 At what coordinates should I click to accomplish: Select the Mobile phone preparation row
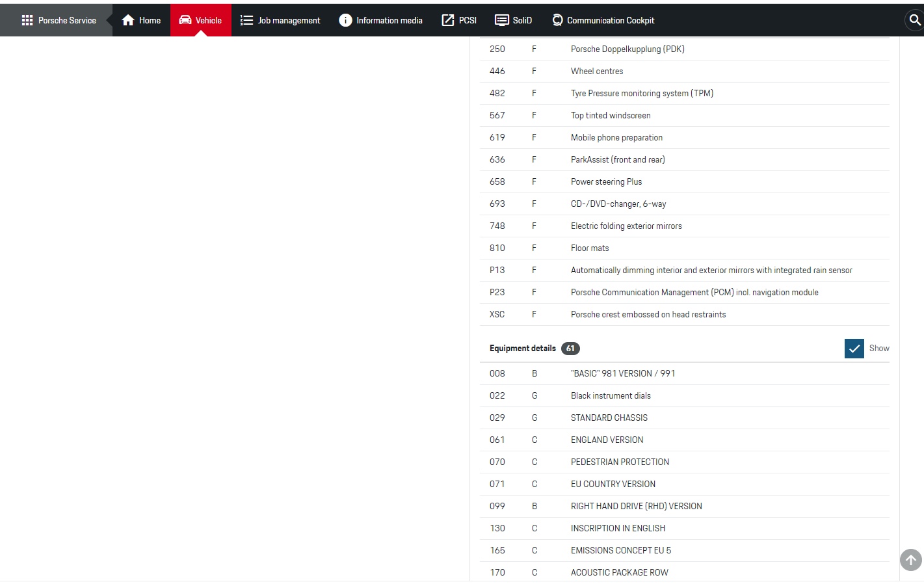tap(685, 137)
